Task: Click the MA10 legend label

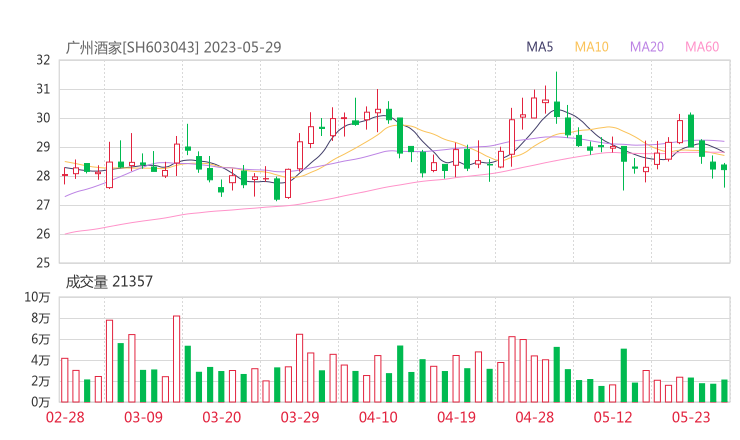Action: [x=591, y=47]
